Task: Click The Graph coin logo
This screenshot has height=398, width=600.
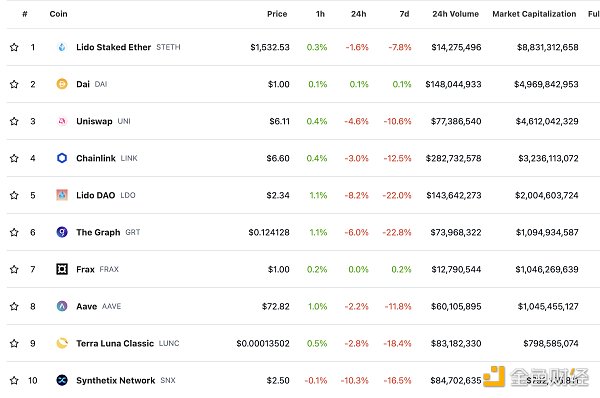Action: click(x=62, y=232)
